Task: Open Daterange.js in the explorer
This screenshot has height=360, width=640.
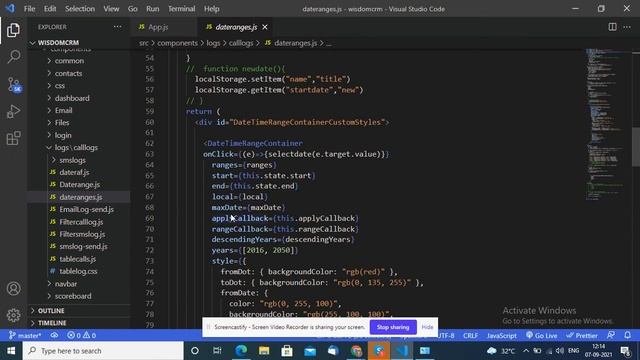Action: 79,184
